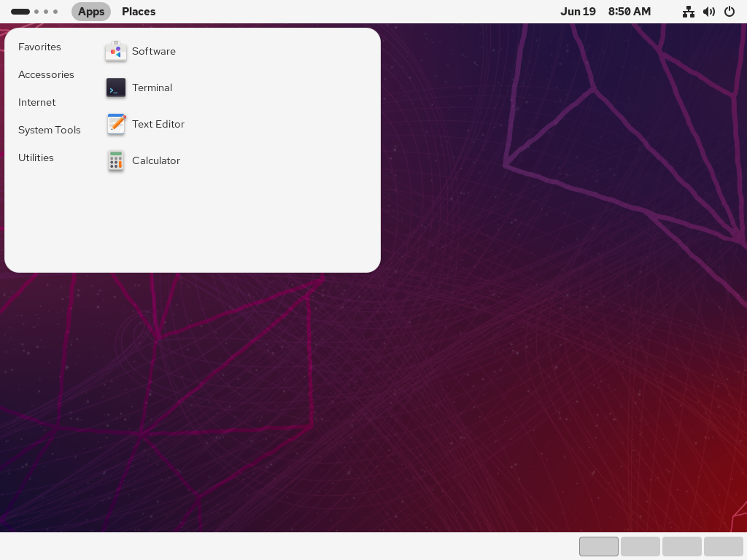Switch to the third workspace thumbnail
The height and width of the screenshot is (560, 747).
tap(682, 546)
